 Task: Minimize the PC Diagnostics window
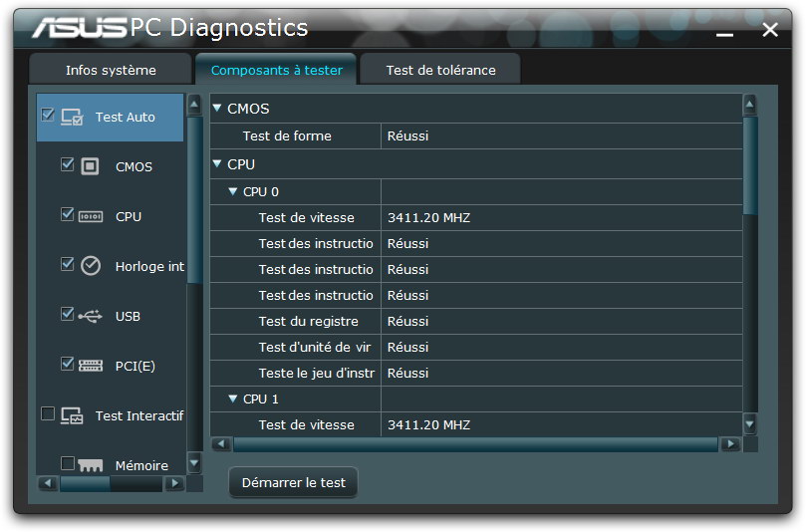click(x=724, y=33)
